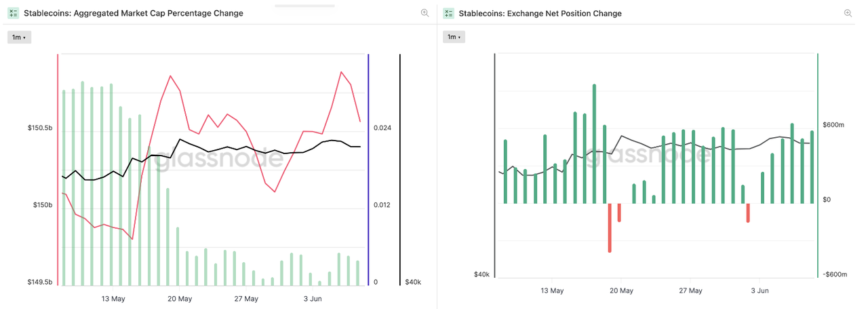Zoom into the Aggregated Market Cap chart with magnifier
Image resolution: width=868 pixels, height=309 pixels.
point(425,13)
